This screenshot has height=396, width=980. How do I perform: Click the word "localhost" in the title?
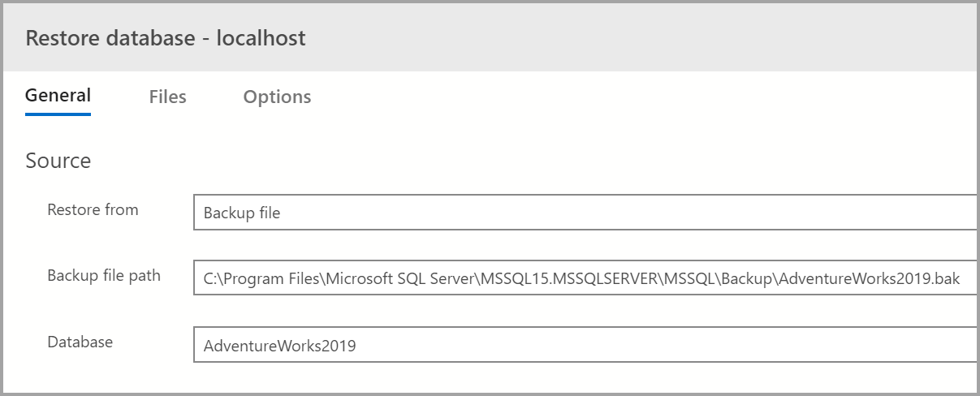click(261, 38)
